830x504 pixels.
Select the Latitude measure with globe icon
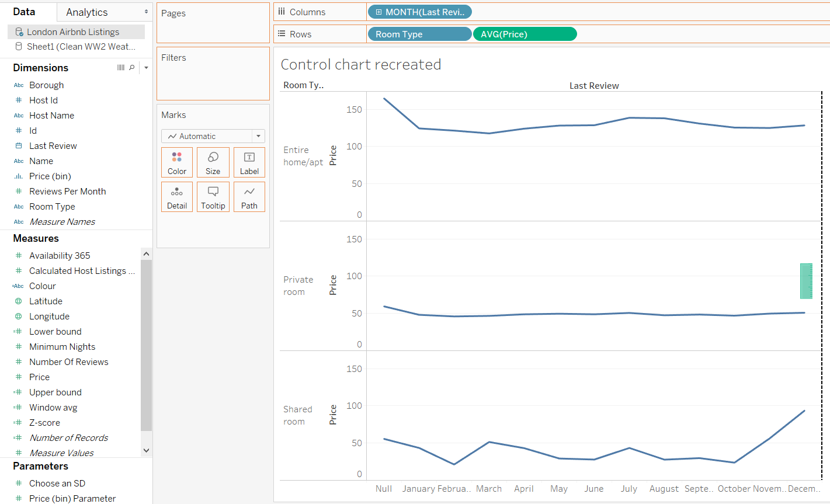coord(46,301)
